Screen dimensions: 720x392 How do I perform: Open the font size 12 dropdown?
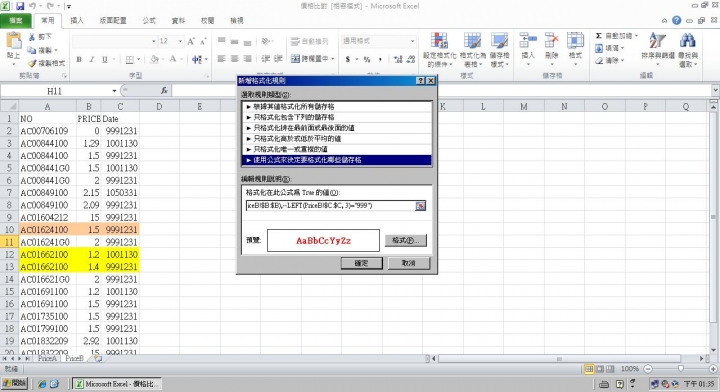click(180, 41)
